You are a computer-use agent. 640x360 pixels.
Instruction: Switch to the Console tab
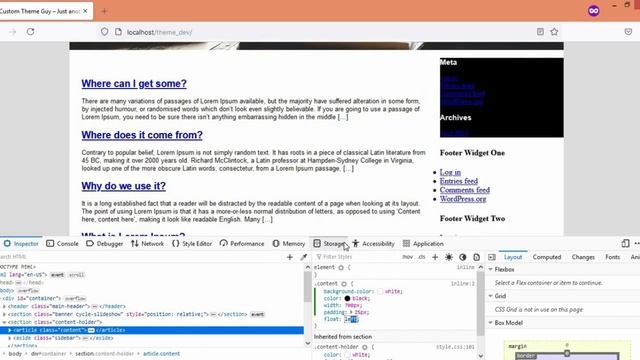(62, 244)
